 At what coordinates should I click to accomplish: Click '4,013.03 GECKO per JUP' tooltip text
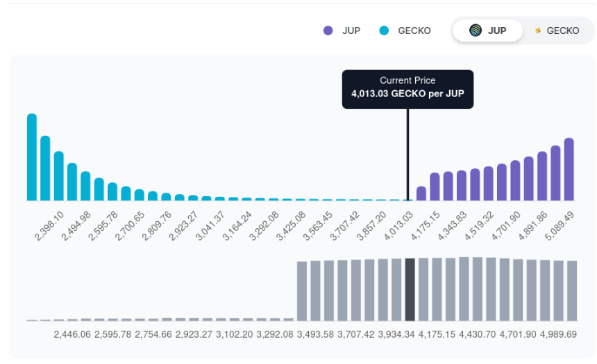click(x=407, y=94)
